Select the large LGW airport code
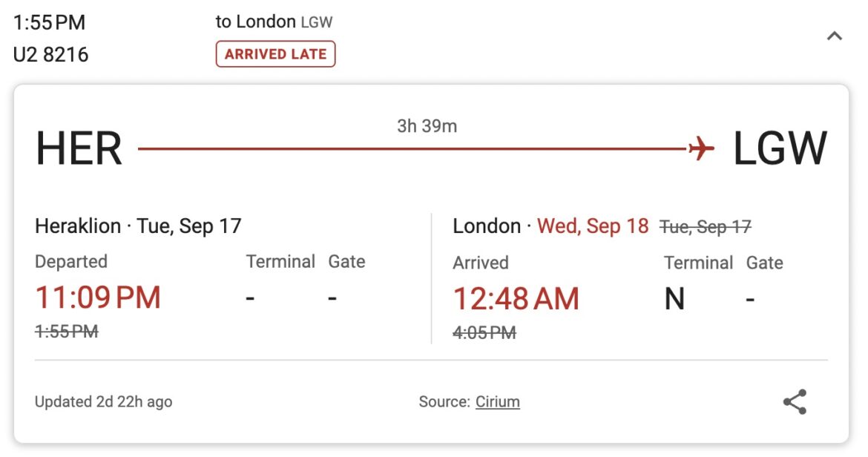 tap(780, 148)
